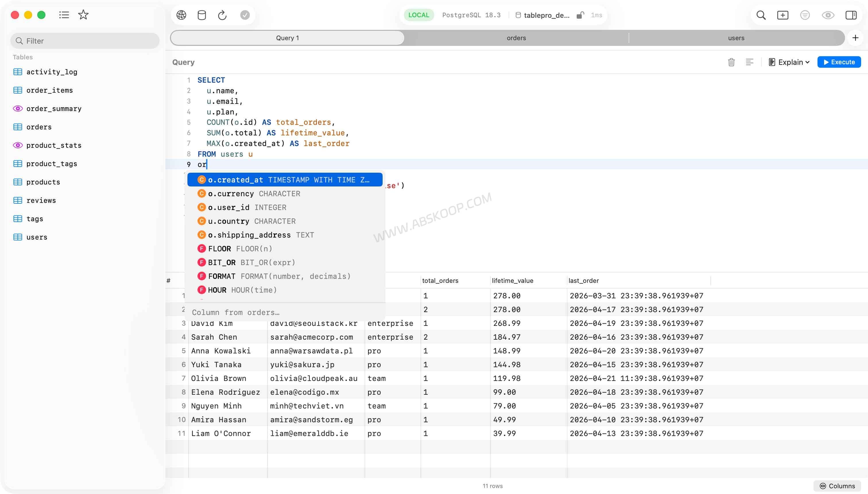Open the search magnifier in top toolbar
Viewport: 868px width, 494px height.
click(x=761, y=15)
